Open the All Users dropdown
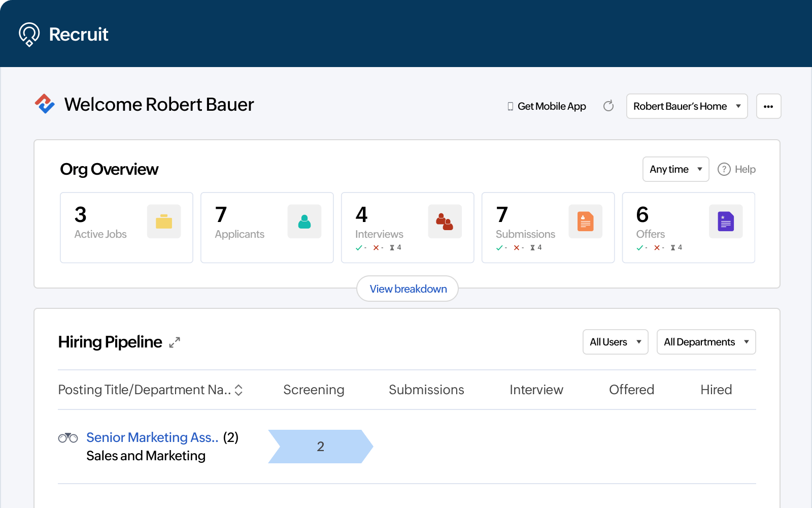The height and width of the screenshot is (508, 812). pos(615,342)
